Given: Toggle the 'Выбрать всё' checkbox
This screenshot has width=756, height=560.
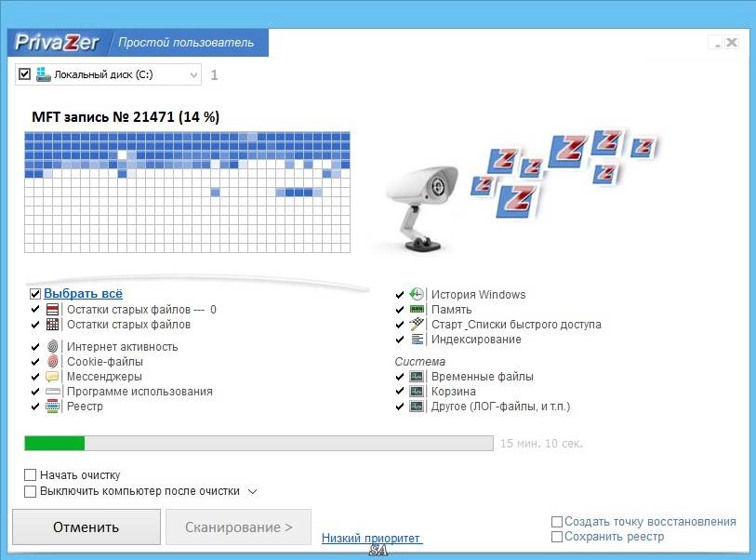Looking at the screenshot, I should (x=35, y=294).
